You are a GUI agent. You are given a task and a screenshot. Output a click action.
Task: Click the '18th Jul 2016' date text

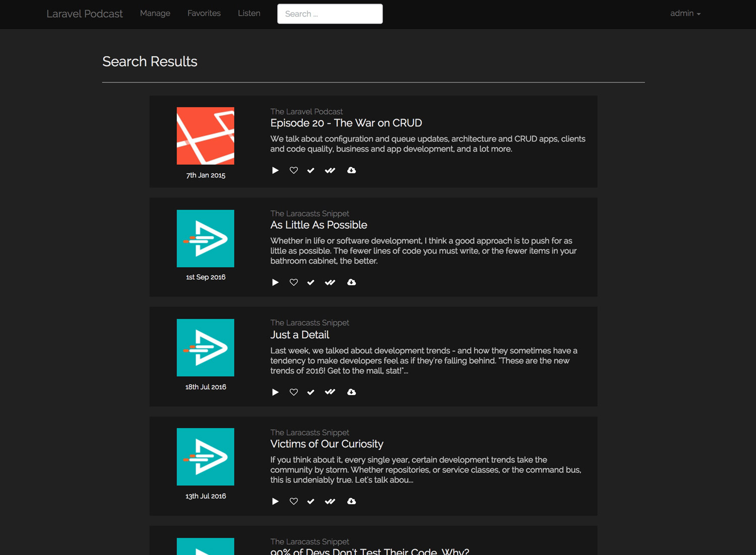click(206, 387)
